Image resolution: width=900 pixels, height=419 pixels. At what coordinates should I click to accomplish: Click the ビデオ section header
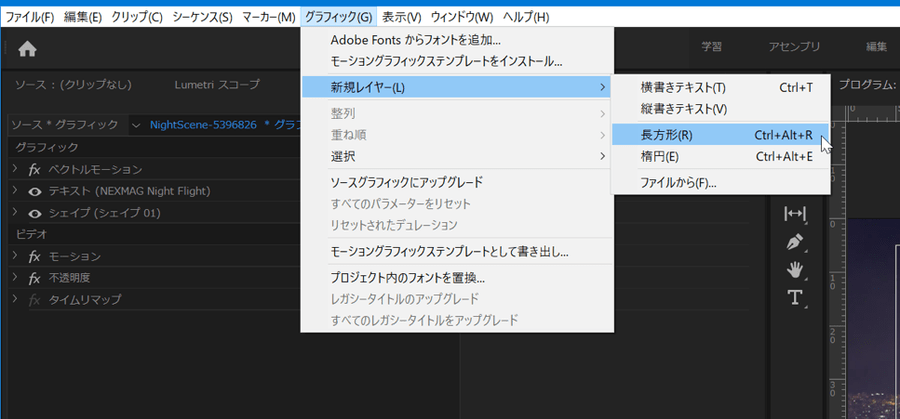31,234
